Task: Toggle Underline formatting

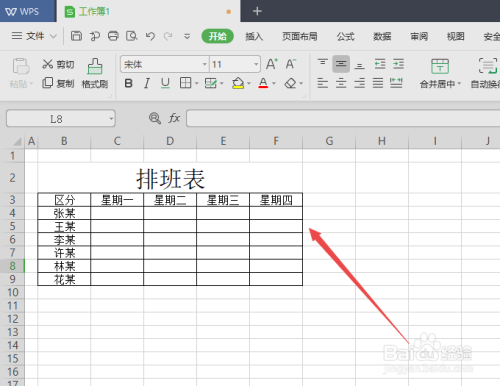Action: click(x=165, y=83)
